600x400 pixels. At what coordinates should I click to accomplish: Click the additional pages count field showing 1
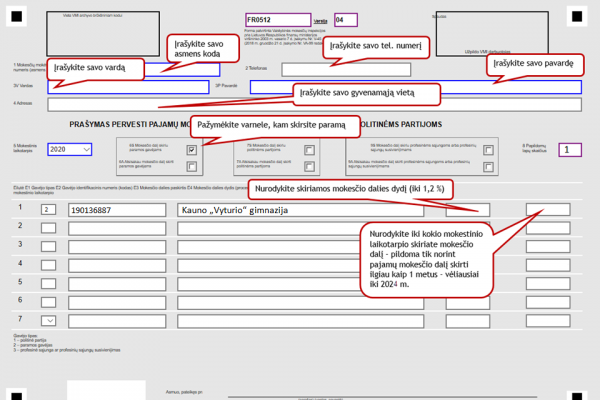pyautogui.click(x=570, y=150)
